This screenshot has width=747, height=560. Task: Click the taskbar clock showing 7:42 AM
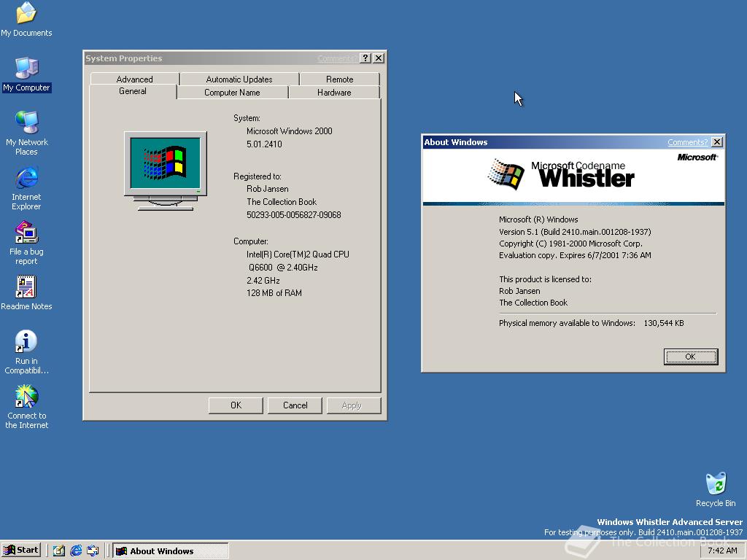point(722,551)
